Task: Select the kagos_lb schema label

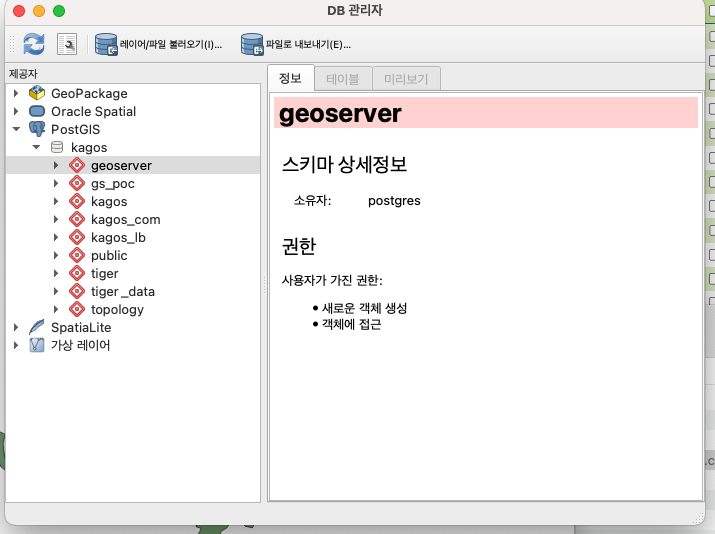Action: tap(118, 238)
